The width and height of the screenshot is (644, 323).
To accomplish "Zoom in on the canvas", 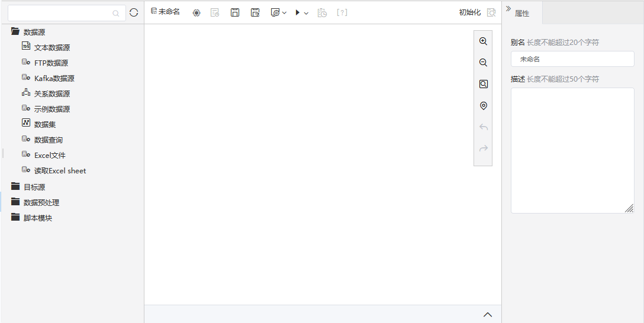I will (484, 41).
